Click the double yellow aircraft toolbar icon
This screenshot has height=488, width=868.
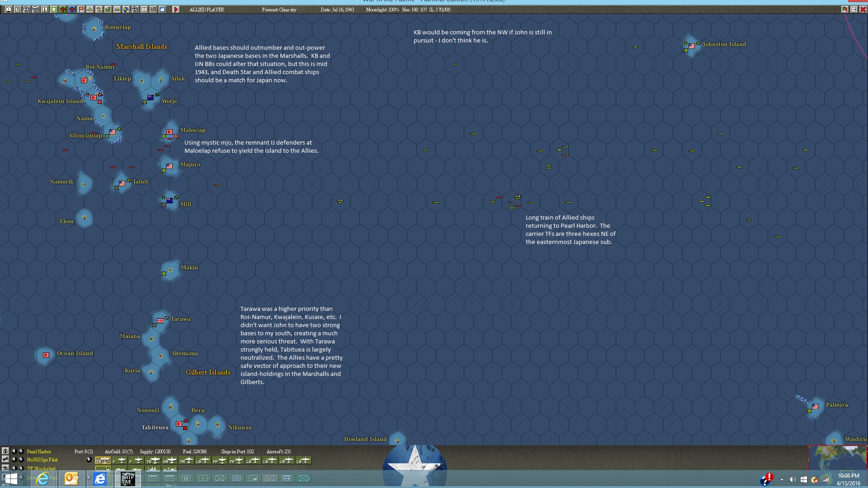(99, 9)
